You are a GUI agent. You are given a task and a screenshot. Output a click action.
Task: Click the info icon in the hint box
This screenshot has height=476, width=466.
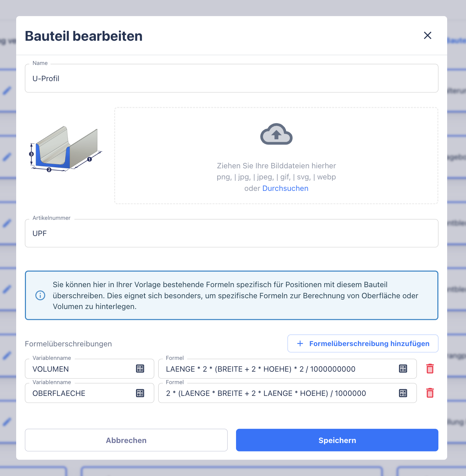pos(40,296)
